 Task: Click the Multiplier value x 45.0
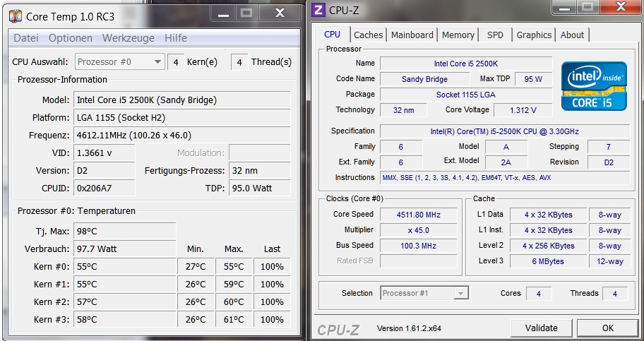point(419,230)
